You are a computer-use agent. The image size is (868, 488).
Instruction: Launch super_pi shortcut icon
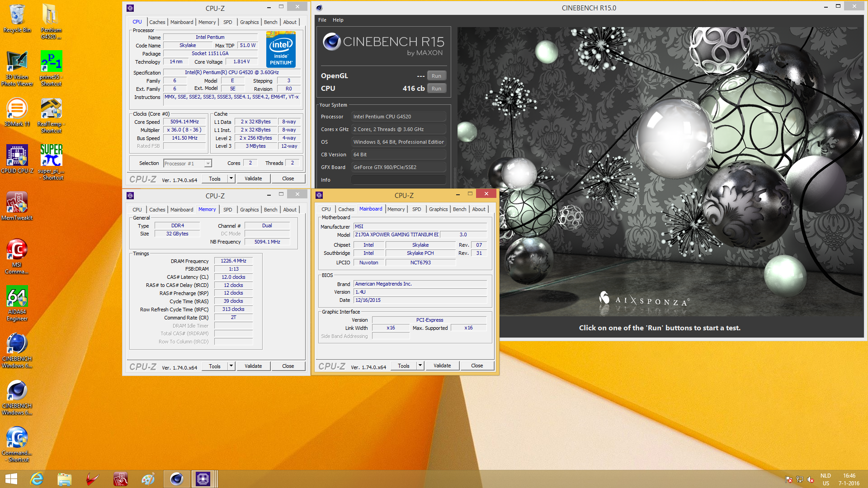(x=51, y=162)
